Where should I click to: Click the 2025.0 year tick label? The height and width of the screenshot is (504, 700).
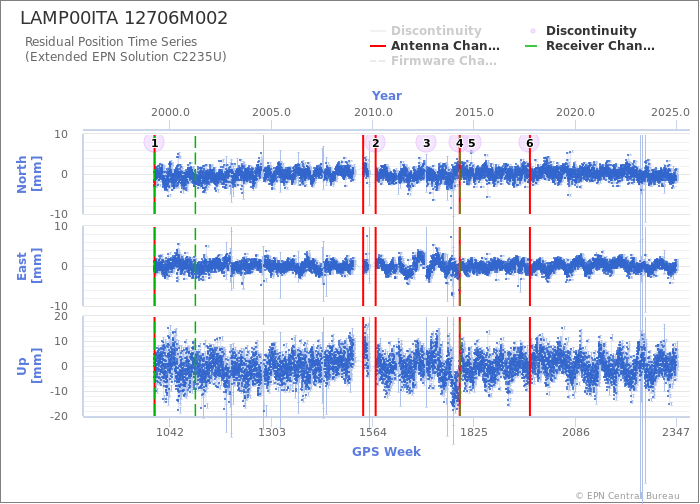(x=671, y=112)
